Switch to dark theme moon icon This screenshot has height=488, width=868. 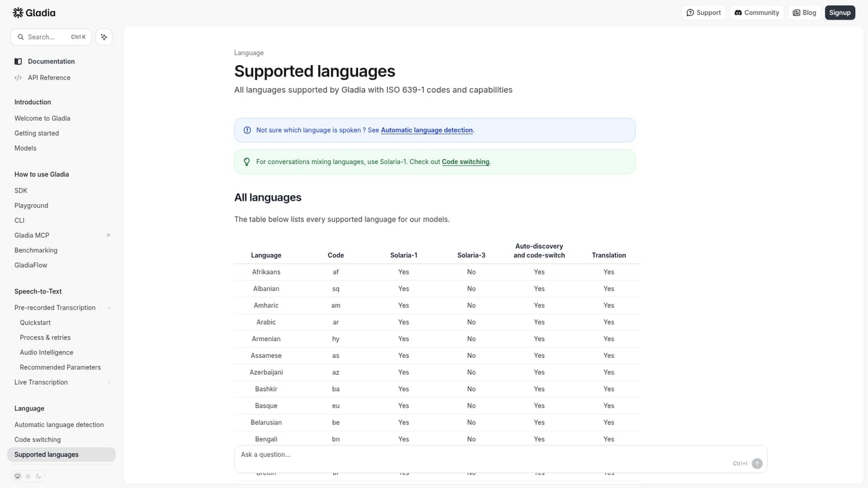pos(39,476)
